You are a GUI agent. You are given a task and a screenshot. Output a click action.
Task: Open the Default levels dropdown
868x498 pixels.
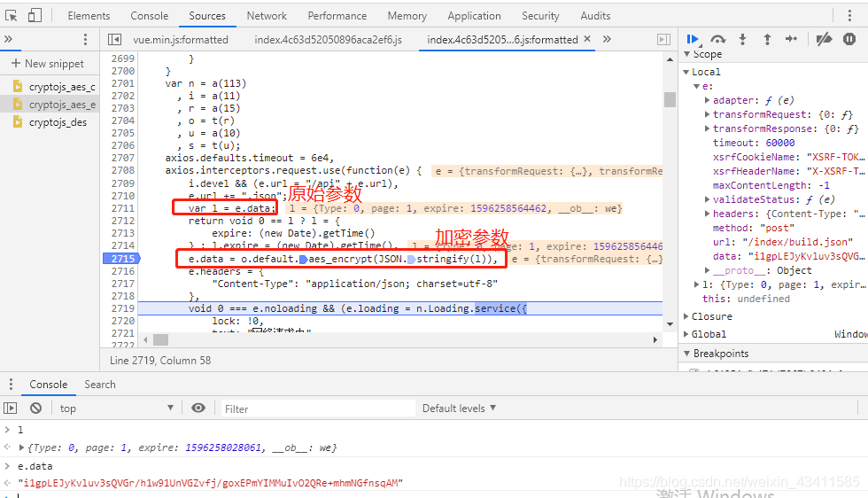tap(459, 409)
